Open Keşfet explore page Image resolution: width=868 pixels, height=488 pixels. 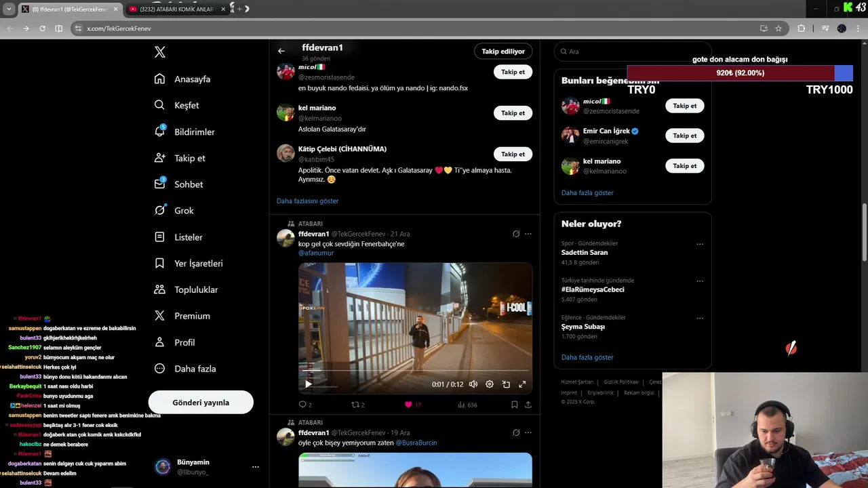click(176, 105)
